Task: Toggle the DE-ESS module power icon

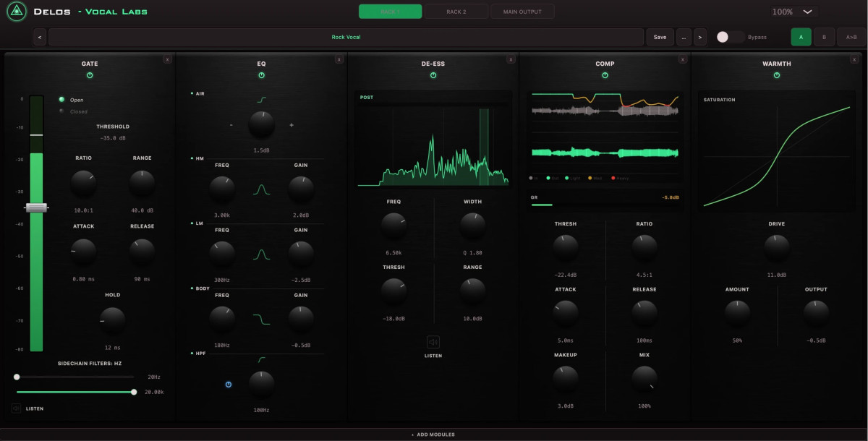Action: coord(433,75)
